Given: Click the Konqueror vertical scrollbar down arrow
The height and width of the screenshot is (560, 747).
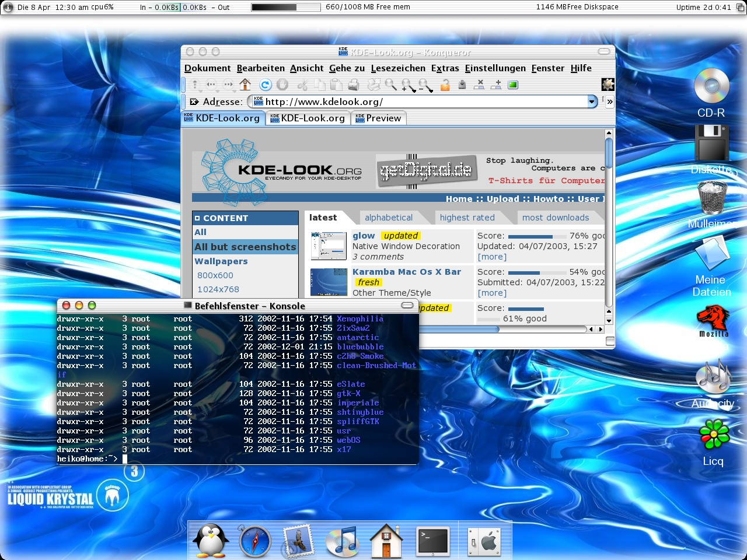Looking at the screenshot, I should point(609,321).
